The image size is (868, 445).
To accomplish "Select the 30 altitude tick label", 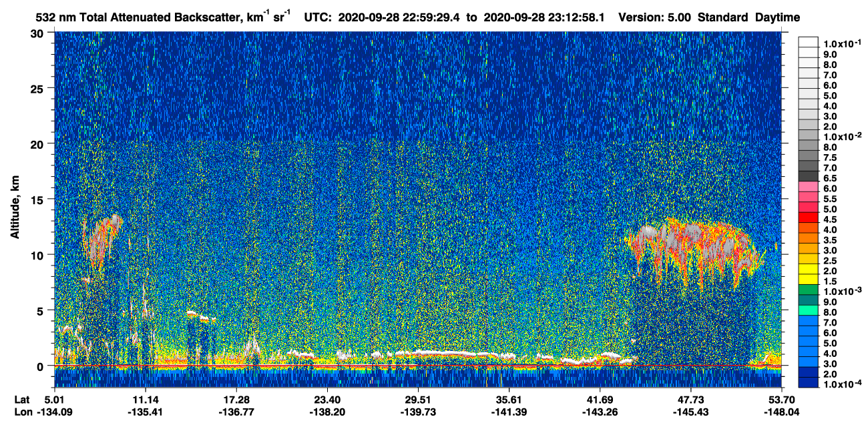I will (x=39, y=33).
